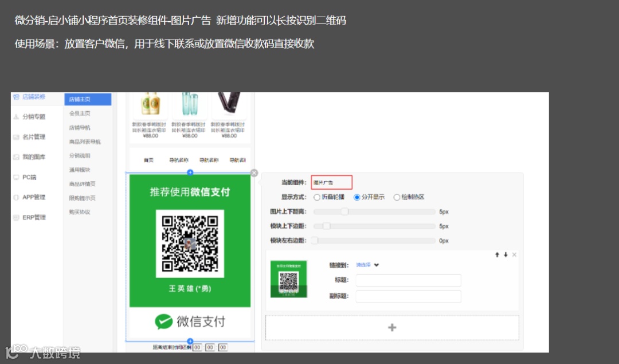
Task: Click the 首页 tab in the preview
Action: tap(148, 160)
